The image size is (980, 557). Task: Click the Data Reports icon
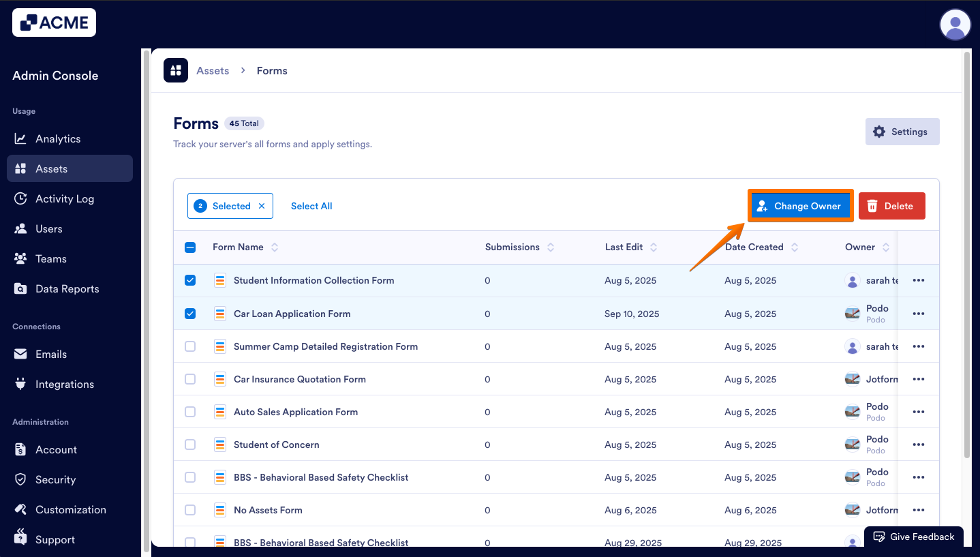click(x=20, y=288)
